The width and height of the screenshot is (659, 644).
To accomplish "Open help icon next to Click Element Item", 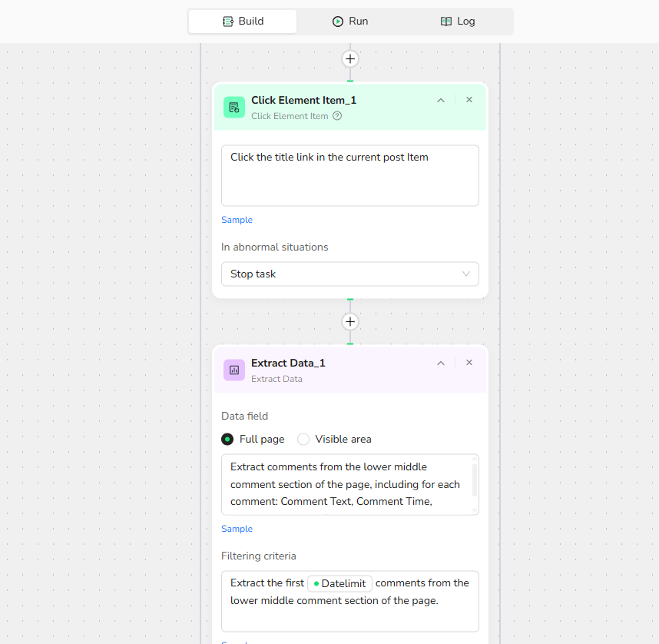I will point(337,116).
